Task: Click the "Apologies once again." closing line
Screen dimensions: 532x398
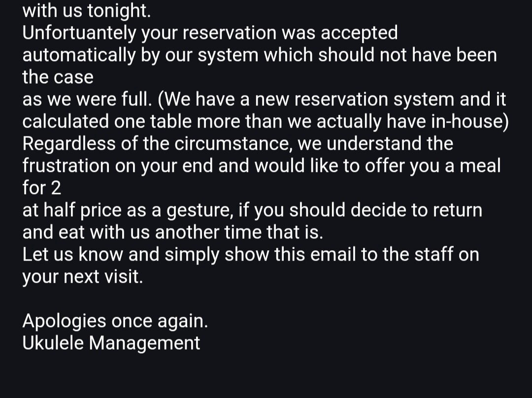Action: (115, 321)
